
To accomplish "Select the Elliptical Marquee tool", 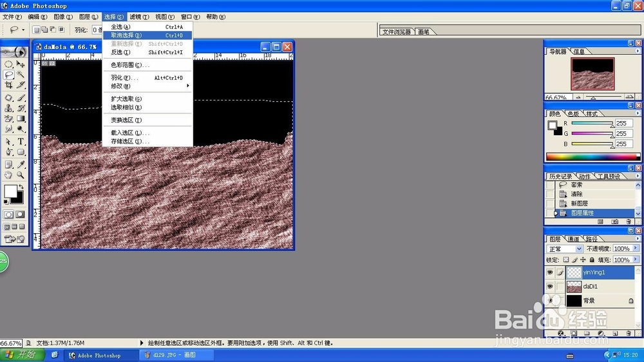I will point(8,64).
